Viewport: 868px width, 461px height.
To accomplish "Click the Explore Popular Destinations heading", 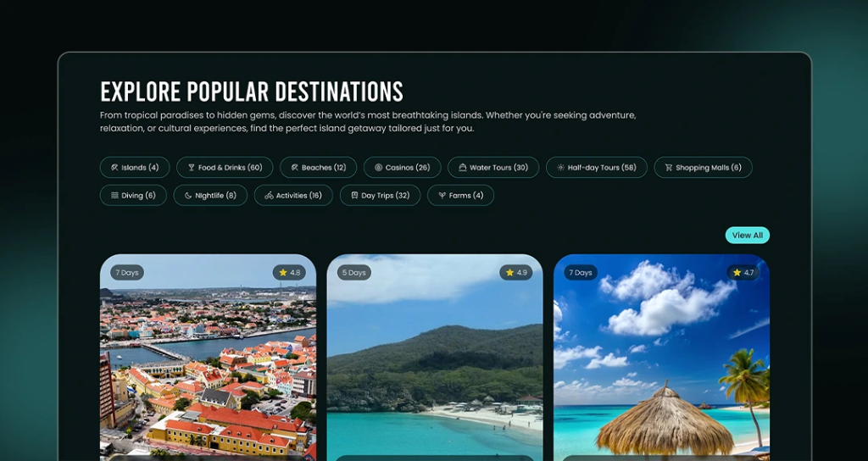I will [x=252, y=92].
